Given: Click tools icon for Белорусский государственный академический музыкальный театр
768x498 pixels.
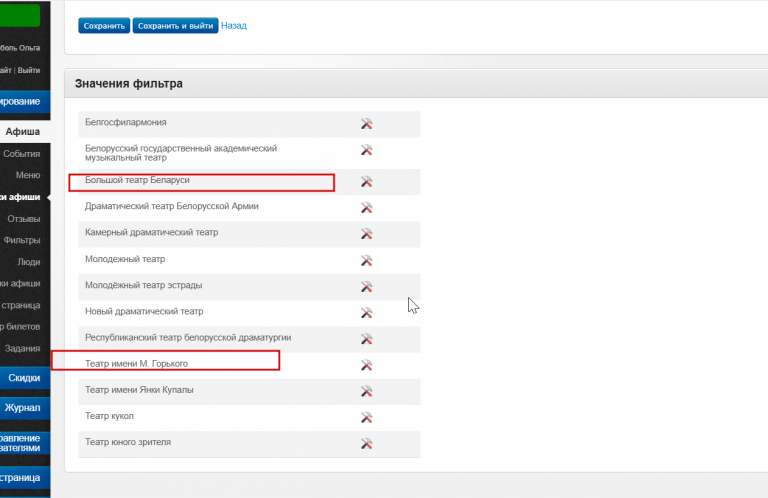Looking at the screenshot, I should pos(366,150).
